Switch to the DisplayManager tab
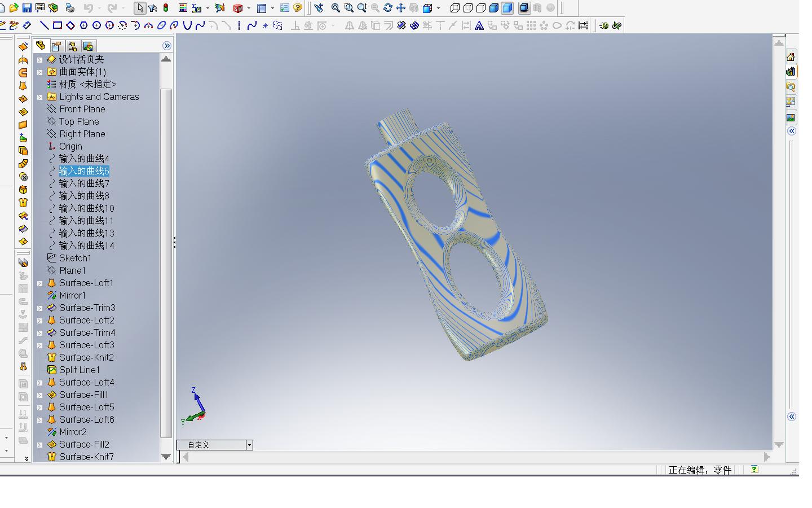Viewport: 812px width, 508px height. (x=88, y=46)
